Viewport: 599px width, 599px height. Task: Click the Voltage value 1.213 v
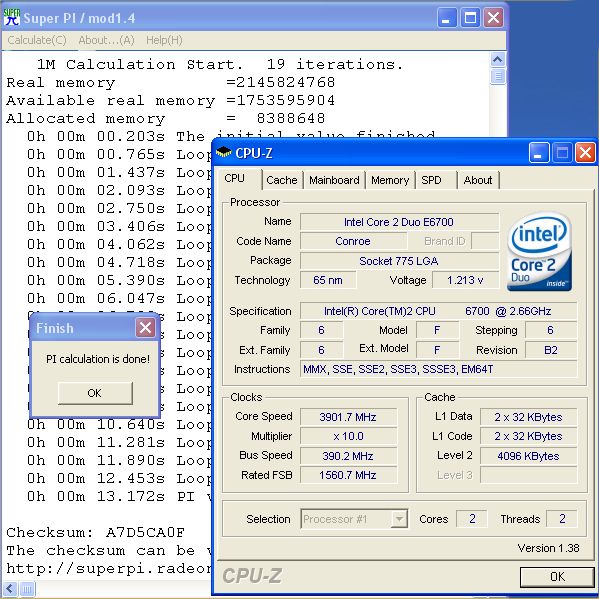[465, 280]
